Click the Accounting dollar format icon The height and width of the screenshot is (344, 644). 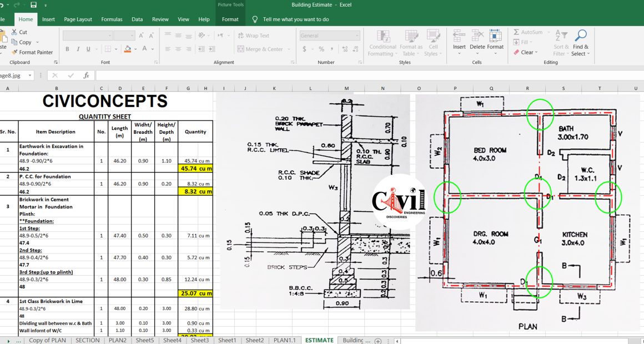(304, 49)
